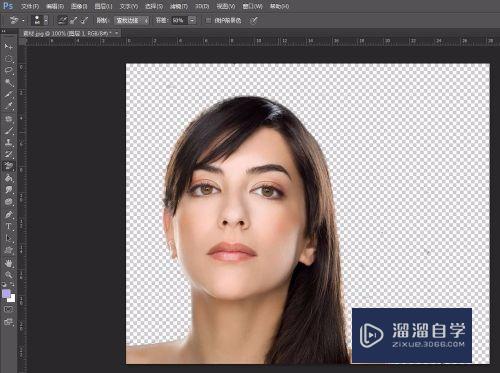Image resolution: width=500 pixels, height=373 pixels.
Task: Open the 图层(L) Layer menu
Action: (103, 6)
